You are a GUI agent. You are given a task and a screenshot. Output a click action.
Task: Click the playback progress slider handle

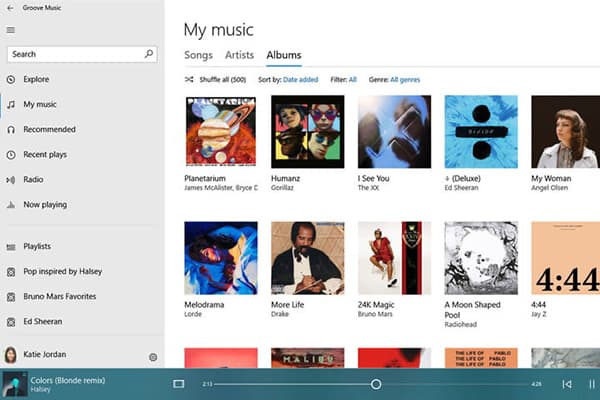[376, 384]
